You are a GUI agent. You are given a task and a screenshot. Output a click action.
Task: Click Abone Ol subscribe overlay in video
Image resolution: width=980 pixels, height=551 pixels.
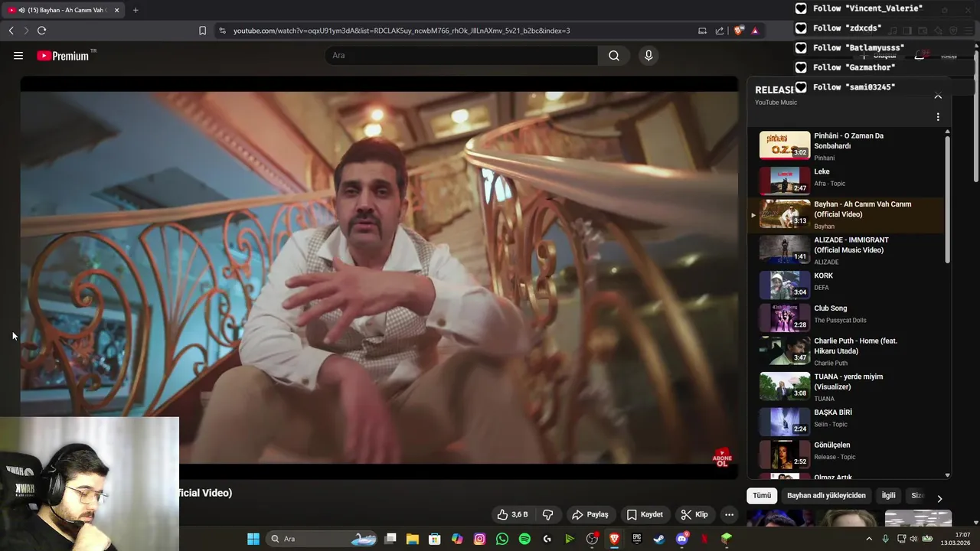point(722,458)
